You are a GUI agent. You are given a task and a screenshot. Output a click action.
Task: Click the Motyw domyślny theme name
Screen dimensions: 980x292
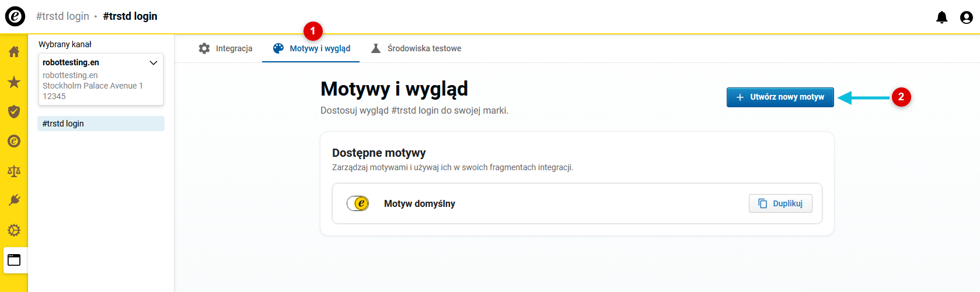(420, 203)
